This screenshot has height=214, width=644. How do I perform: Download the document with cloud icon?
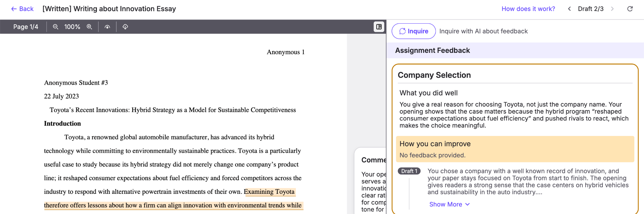[x=125, y=27]
